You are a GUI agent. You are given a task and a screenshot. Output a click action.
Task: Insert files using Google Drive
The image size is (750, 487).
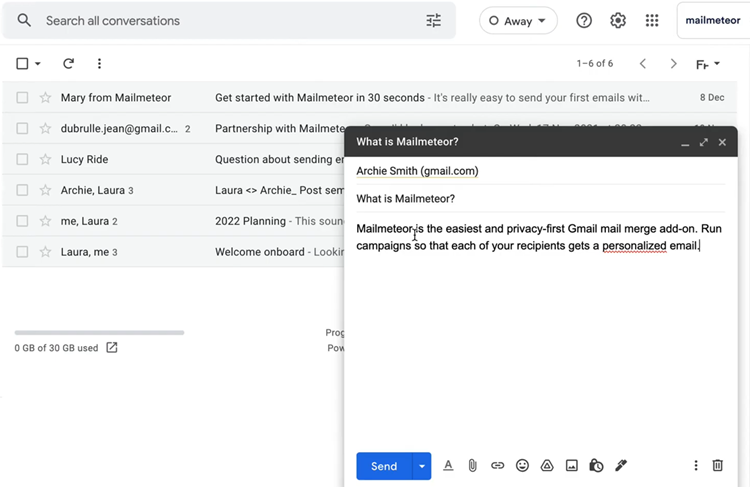[x=547, y=465]
